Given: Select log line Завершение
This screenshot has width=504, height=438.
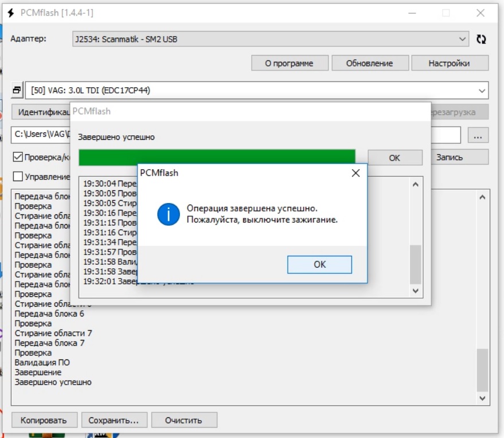Looking at the screenshot, I should 38,372.
